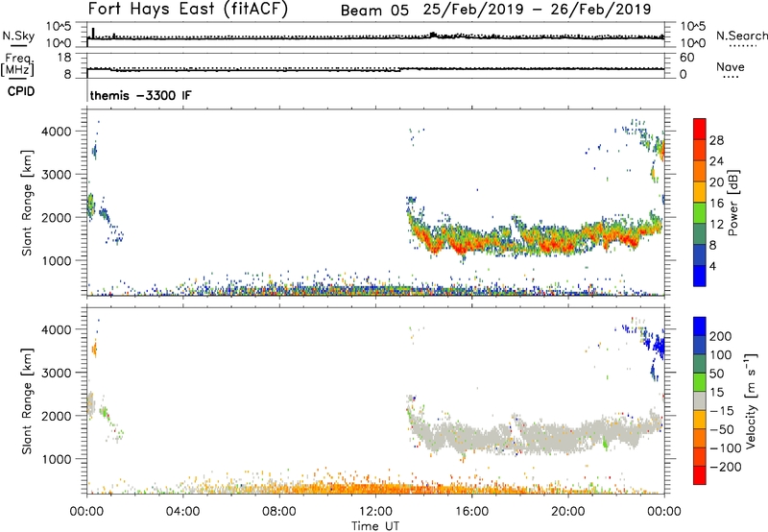Click the 'Power [dB]' colorbar title
Screen dimensions: 768x532
tap(732, 204)
